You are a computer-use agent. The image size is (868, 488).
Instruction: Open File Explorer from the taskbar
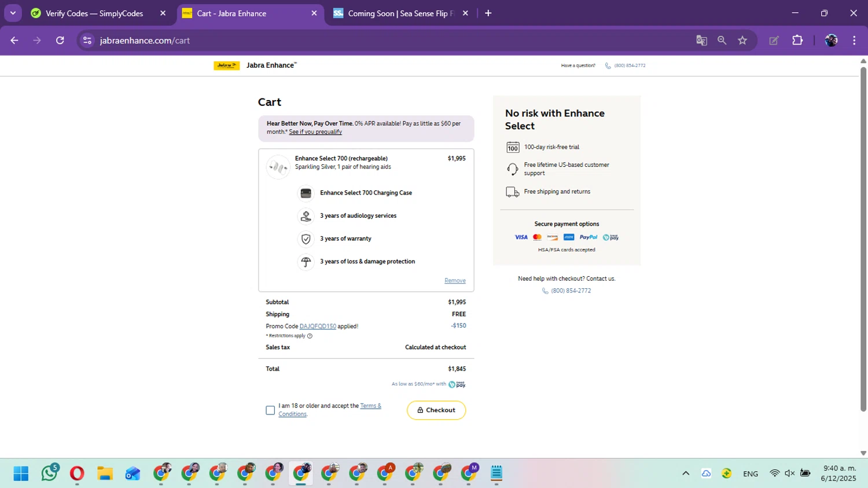[105, 474]
